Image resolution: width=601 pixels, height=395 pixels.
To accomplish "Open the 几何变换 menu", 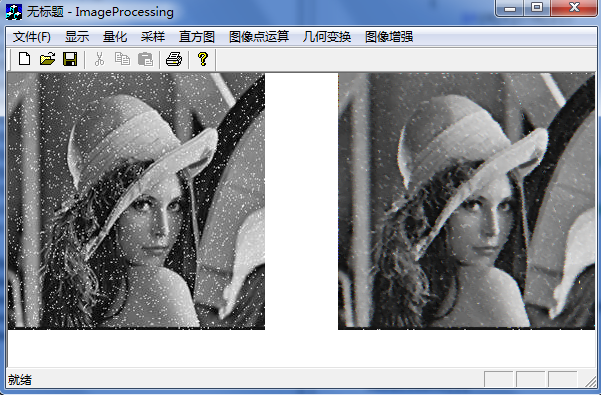I will (327, 37).
